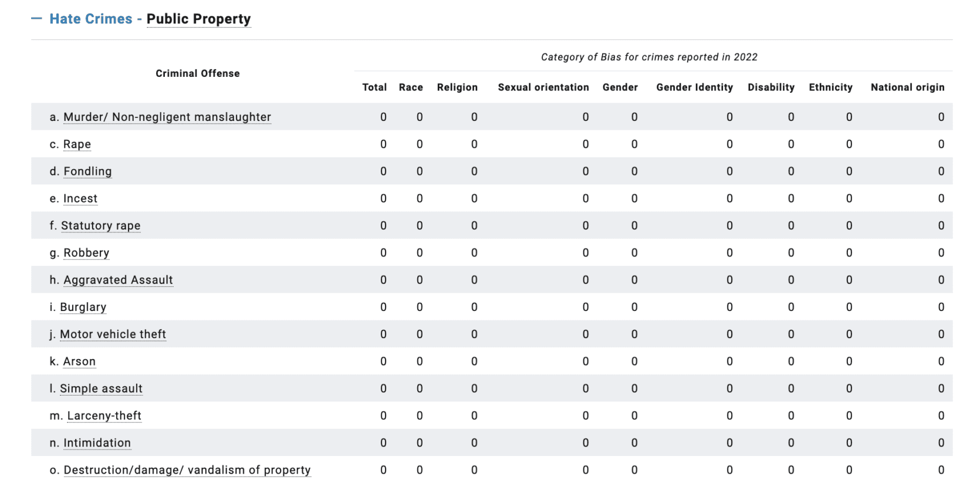
Task: Open the Murder/Non-negligent manslaughter definition
Action: coord(167,117)
